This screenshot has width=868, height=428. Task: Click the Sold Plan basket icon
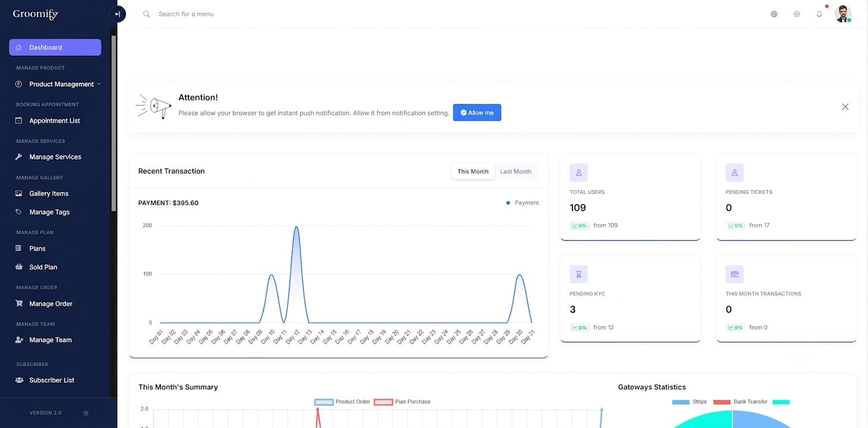point(18,267)
